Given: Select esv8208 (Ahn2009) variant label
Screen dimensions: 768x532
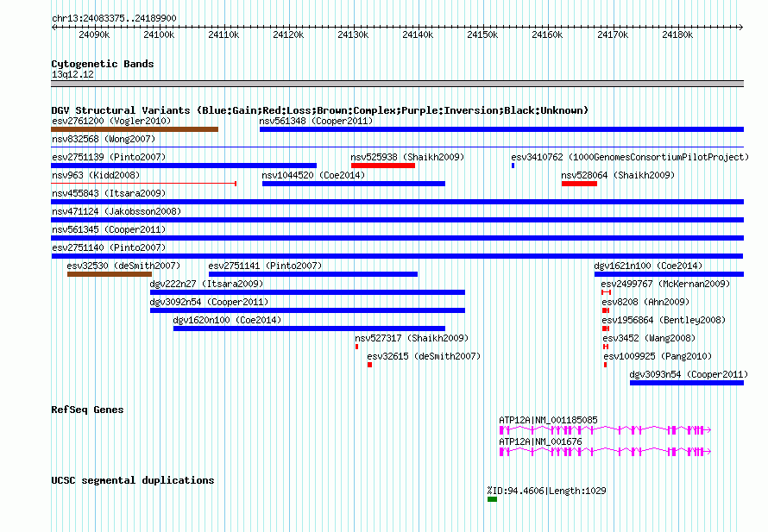Looking at the screenshot, I should [645, 302].
